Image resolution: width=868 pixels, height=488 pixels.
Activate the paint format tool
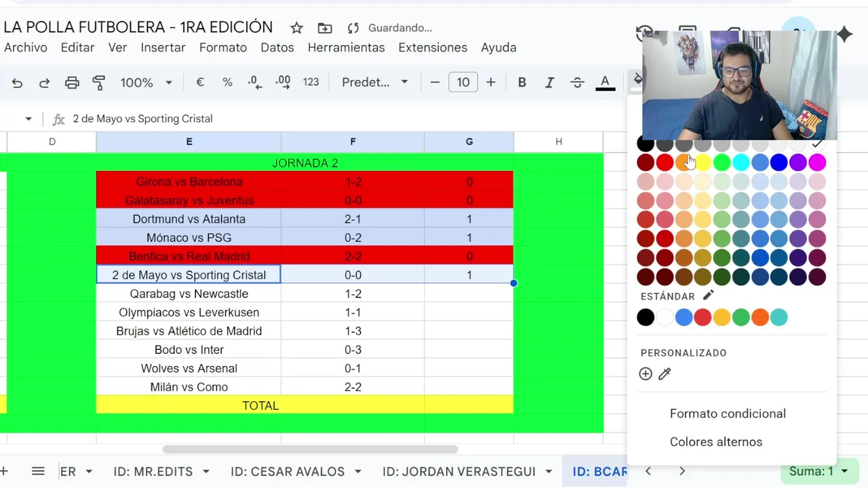pyautogui.click(x=99, y=83)
